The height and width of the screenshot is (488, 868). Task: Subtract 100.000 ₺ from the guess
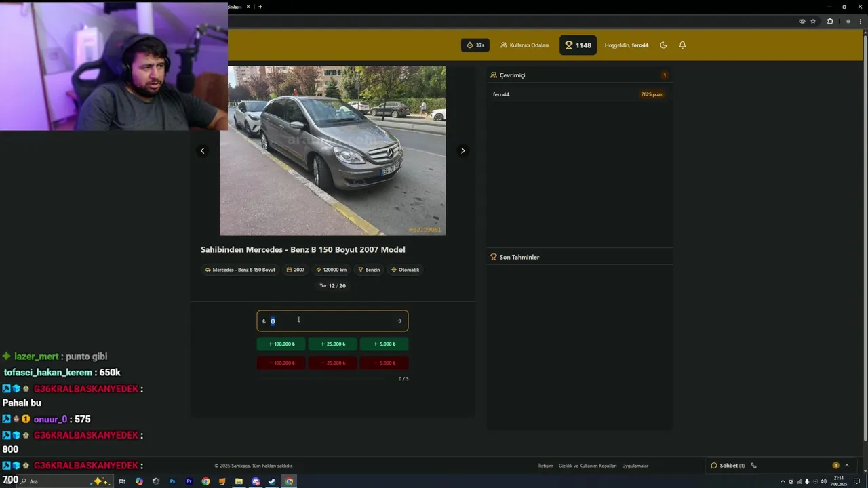pos(281,363)
